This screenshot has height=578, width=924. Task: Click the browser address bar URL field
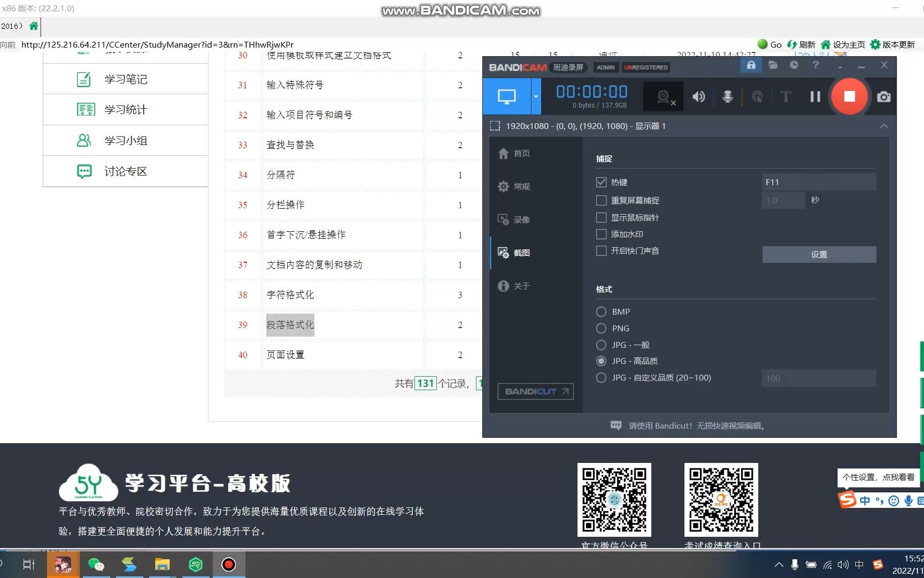pos(160,44)
